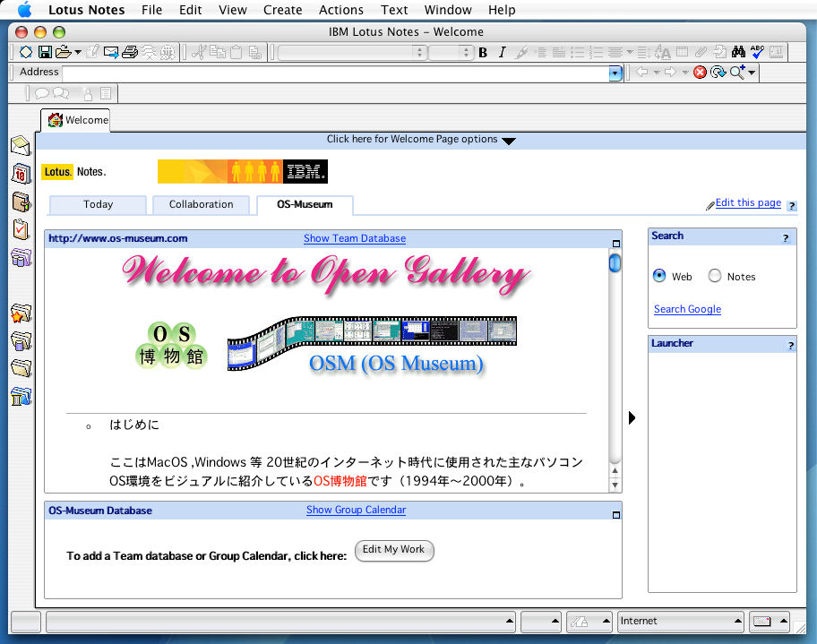This screenshot has height=644, width=817.
Task: Click the red Stop loading icon
Action: (x=700, y=73)
